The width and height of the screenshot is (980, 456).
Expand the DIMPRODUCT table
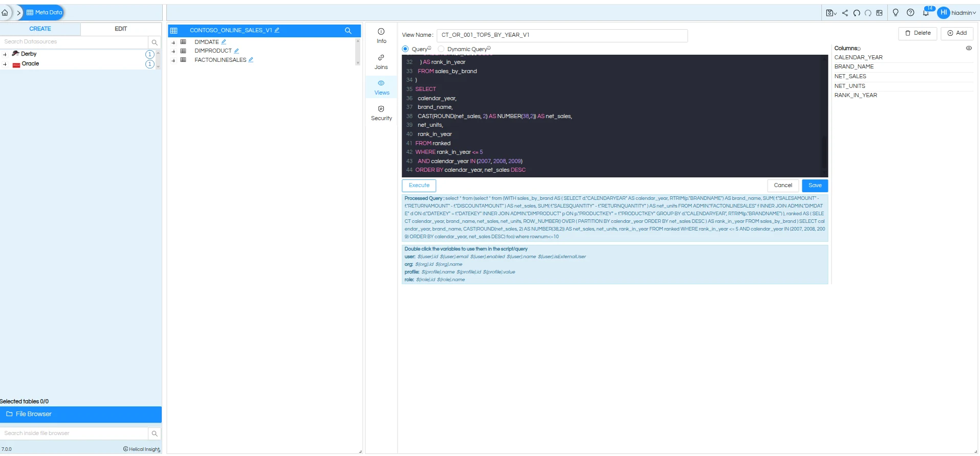(173, 51)
